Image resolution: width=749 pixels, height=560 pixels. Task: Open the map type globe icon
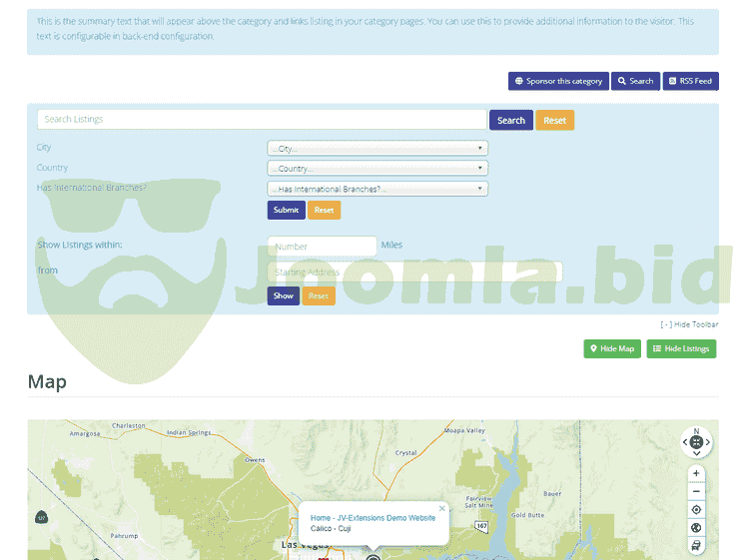click(696, 527)
